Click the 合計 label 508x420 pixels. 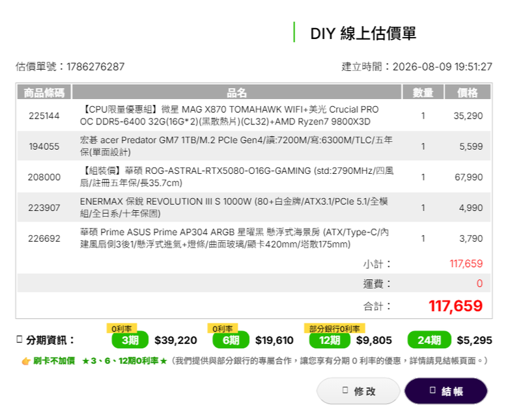[x=377, y=306]
